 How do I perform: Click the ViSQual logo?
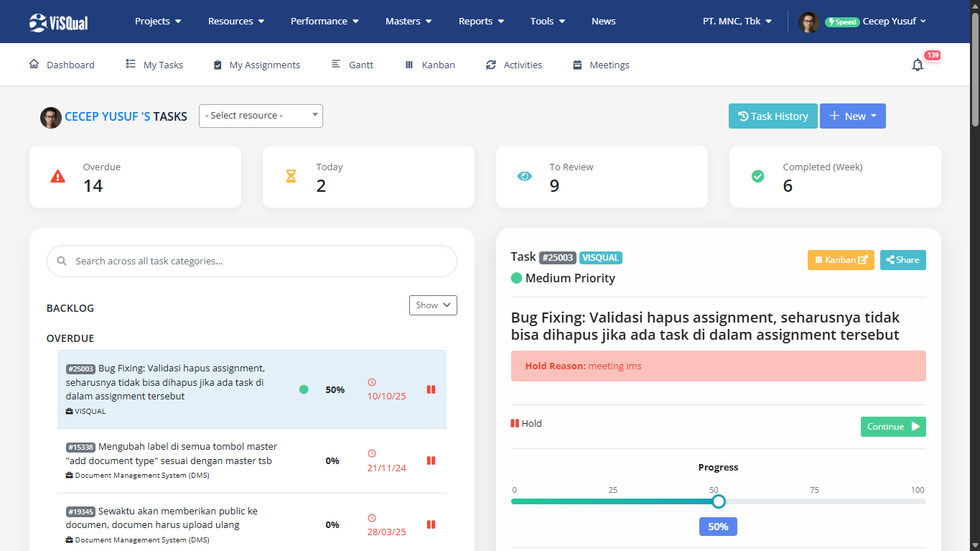[x=59, y=22]
